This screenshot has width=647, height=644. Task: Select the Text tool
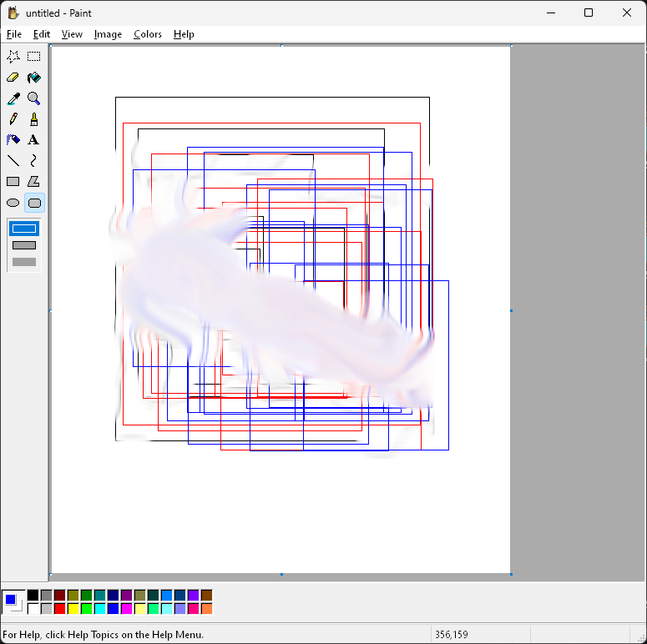[34, 140]
